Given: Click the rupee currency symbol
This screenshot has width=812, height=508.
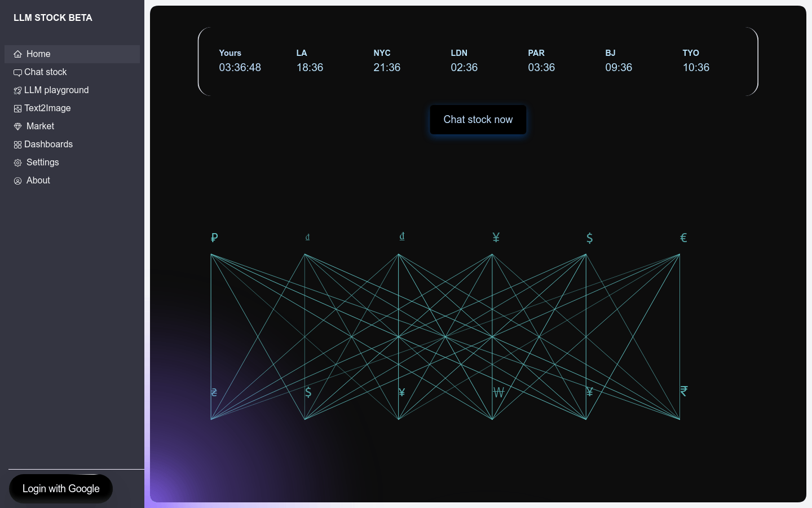Looking at the screenshot, I should point(683,391).
